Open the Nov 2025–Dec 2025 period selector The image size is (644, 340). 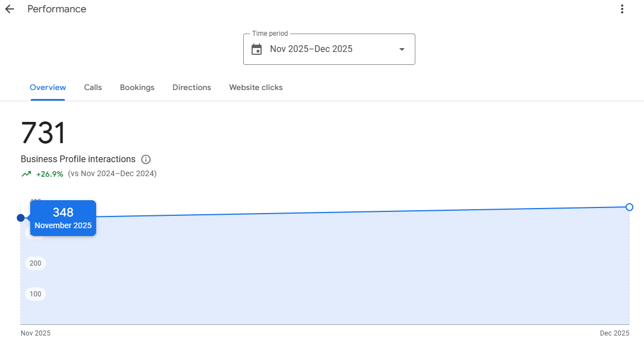329,49
